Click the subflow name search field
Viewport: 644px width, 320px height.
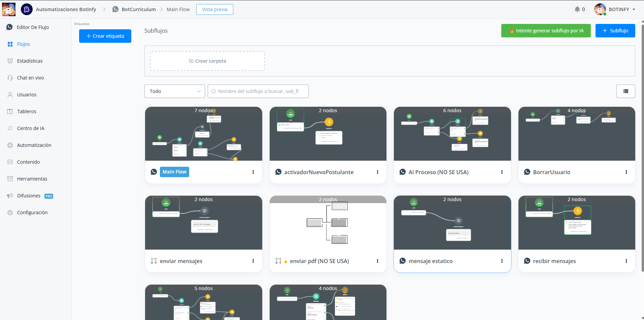pyautogui.click(x=258, y=91)
